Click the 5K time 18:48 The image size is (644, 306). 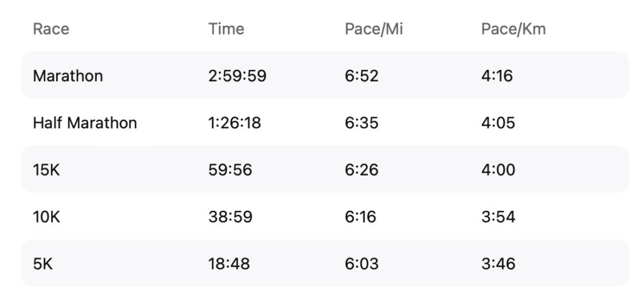[x=229, y=264]
